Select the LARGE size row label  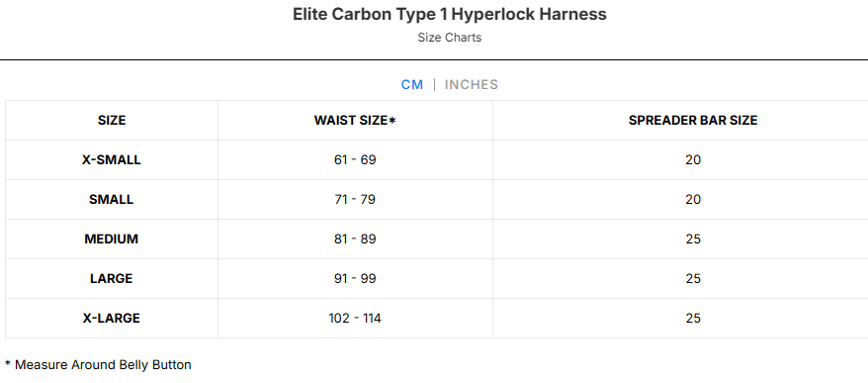(x=112, y=279)
